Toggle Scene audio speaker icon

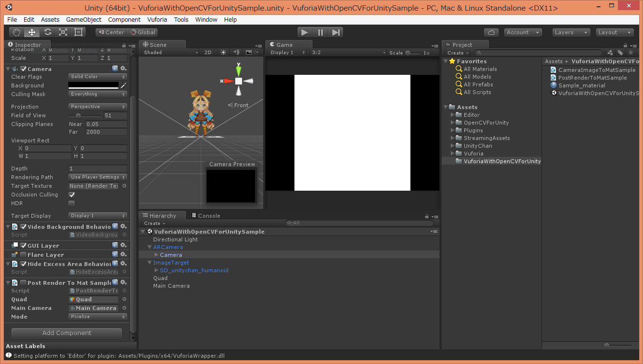coord(236,53)
